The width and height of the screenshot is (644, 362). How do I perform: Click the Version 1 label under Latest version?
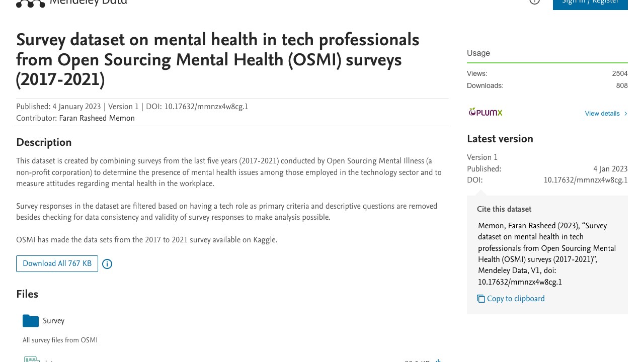(x=482, y=157)
